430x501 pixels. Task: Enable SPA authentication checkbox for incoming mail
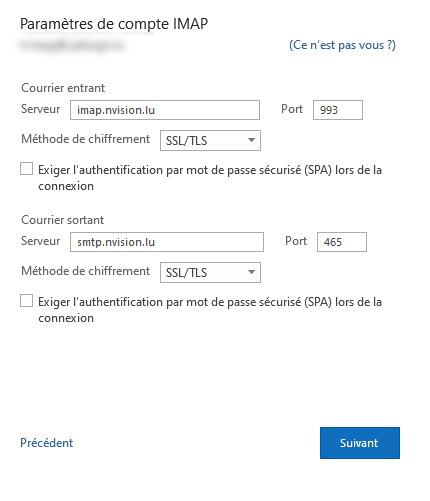click(26, 169)
